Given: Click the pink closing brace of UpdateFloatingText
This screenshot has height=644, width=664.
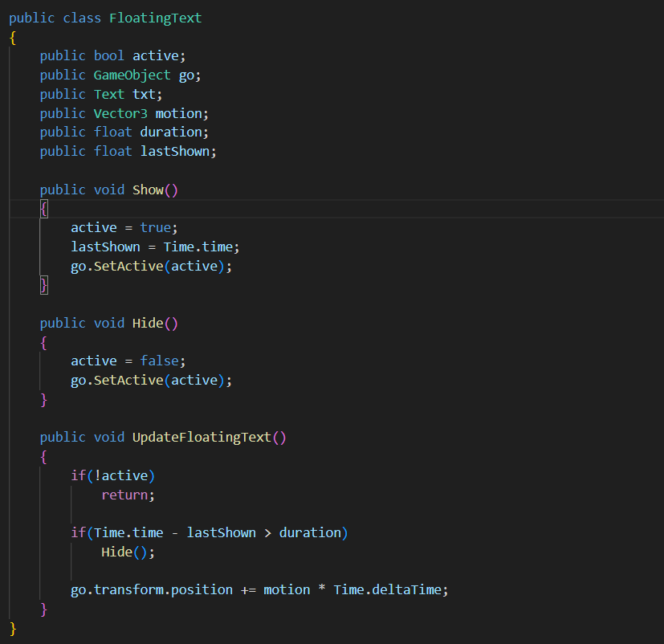Looking at the screenshot, I should pos(43,609).
